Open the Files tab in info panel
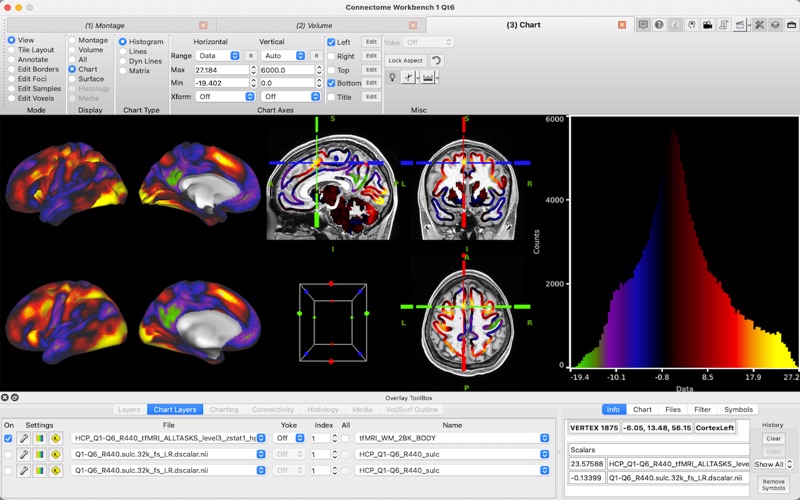 673,410
